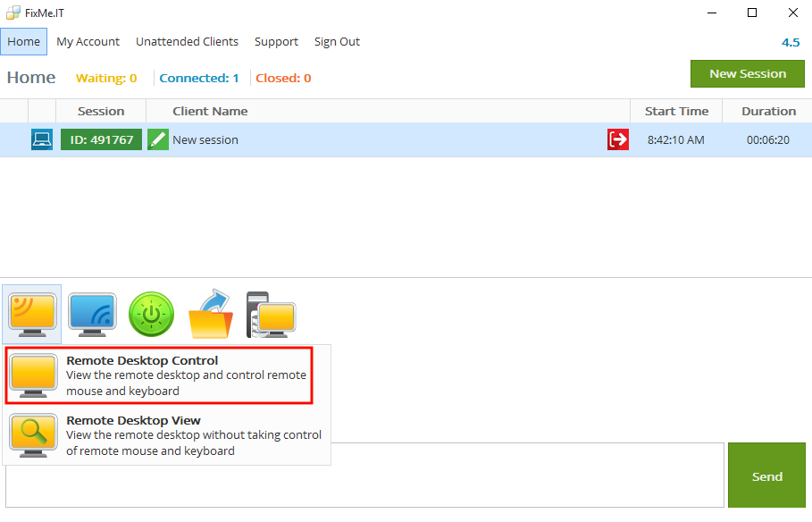Click the version 4.5 label
This screenshot has width=812, height=522.
pos(791,43)
